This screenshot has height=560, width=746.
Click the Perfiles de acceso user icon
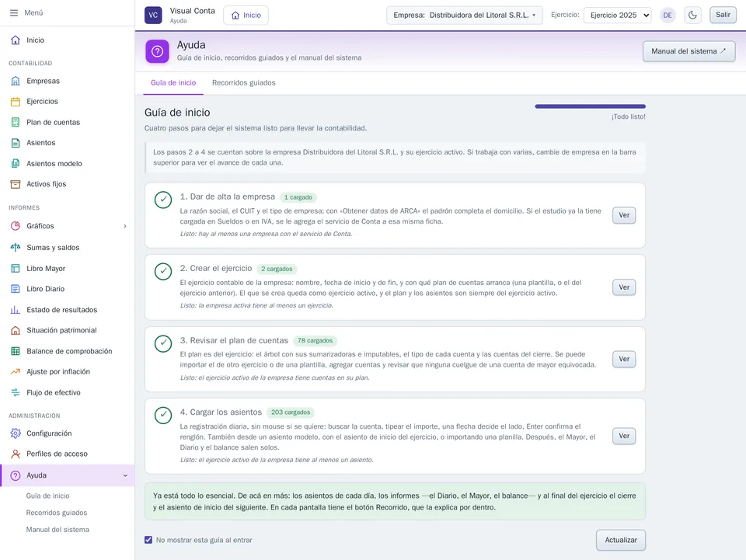(x=16, y=454)
